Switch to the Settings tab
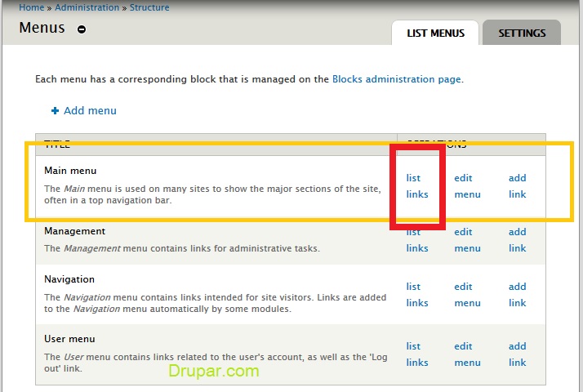583x392 pixels. [522, 33]
